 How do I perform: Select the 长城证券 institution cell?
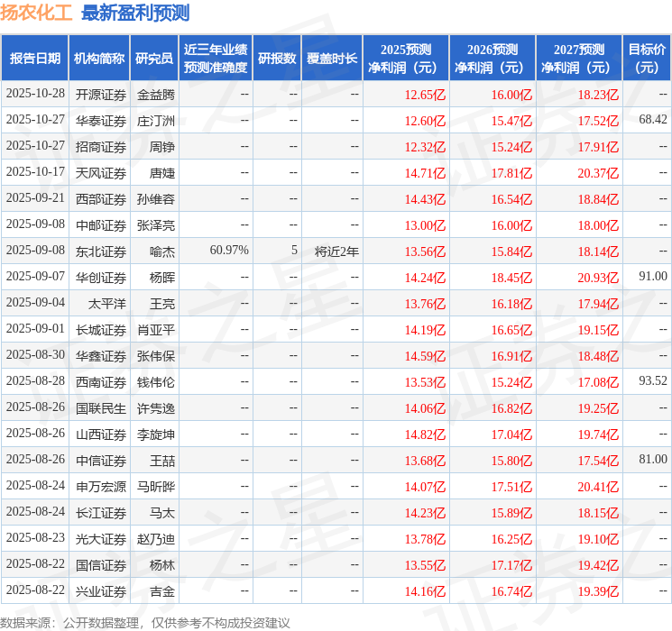[101, 330]
